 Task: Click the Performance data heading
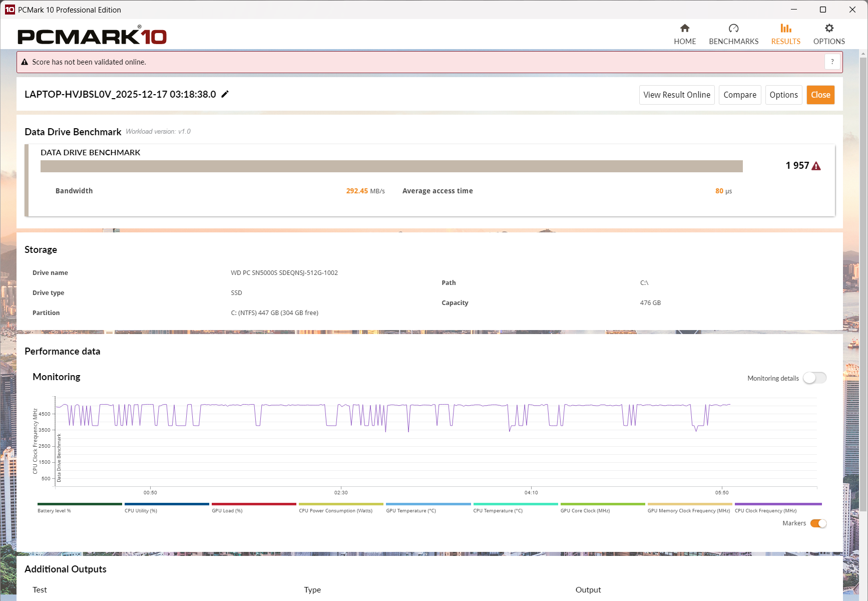63,351
